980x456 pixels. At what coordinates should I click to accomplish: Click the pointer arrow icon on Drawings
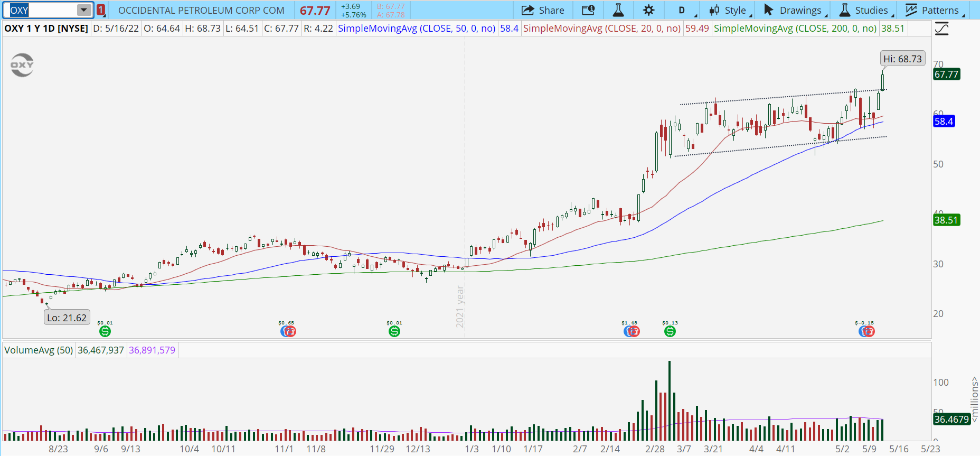(x=769, y=10)
